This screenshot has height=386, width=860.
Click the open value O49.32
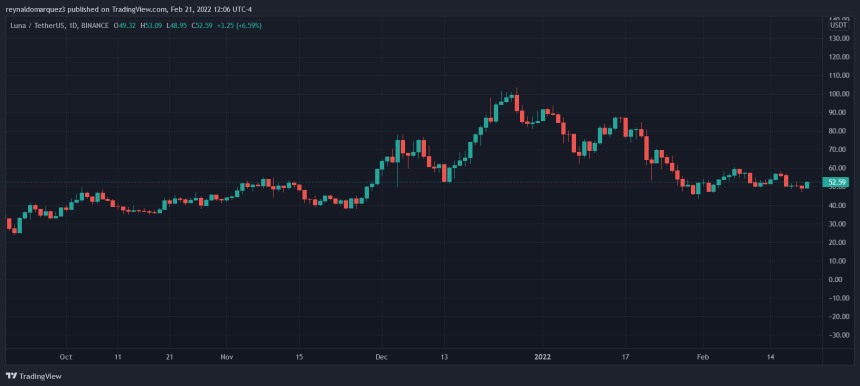124,25
